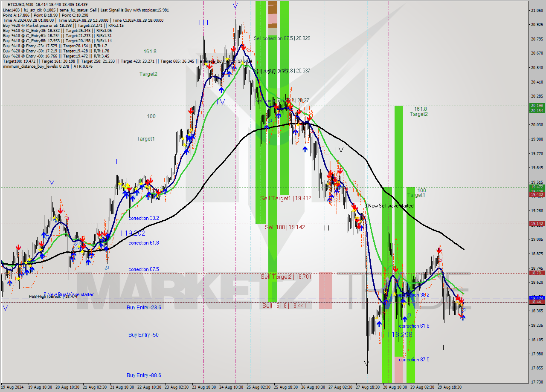Screen dimensions: 546x392
Task: Click the '28 Aug 10:30' time axis label
Action: click(x=395, y=387)
